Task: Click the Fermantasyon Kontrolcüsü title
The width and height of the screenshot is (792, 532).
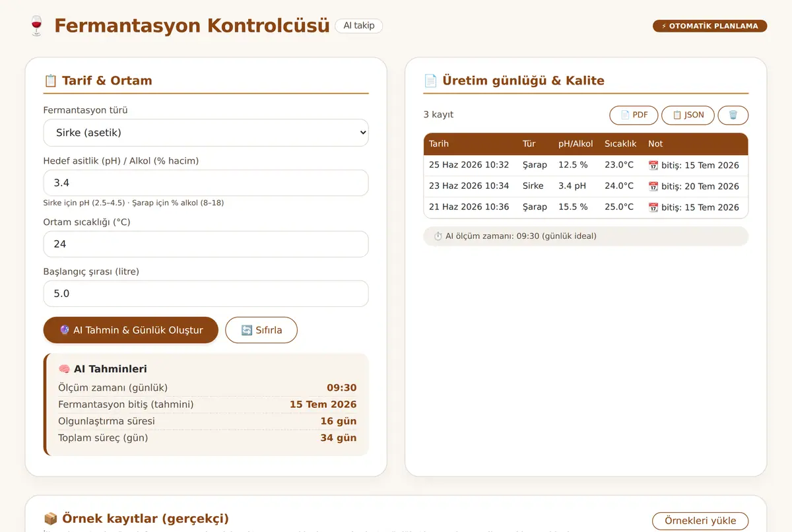Action: [192, 26]
